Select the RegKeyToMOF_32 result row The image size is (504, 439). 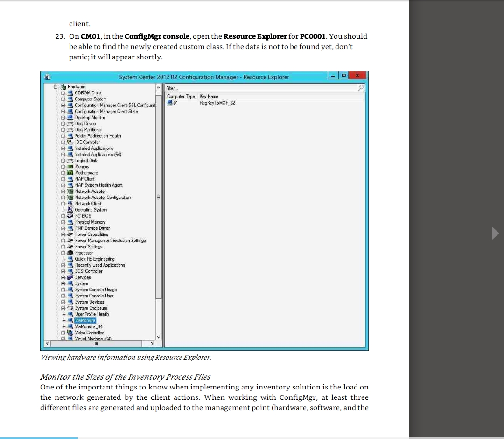217,103
